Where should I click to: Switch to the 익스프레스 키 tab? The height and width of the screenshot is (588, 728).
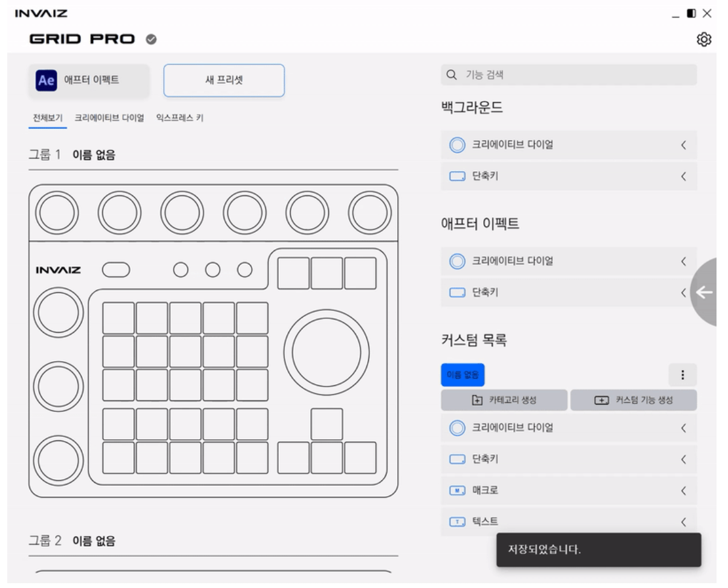180,118
